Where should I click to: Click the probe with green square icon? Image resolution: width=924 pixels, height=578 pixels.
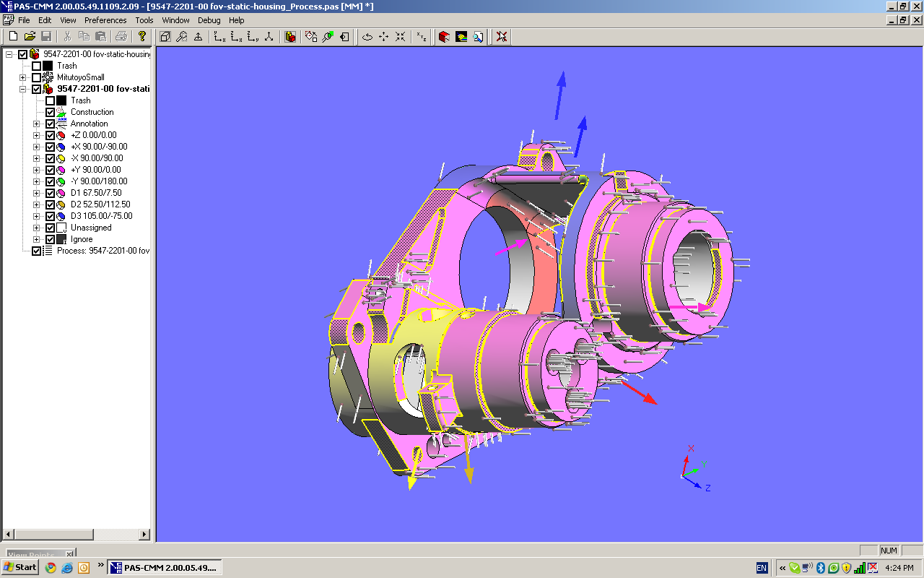click(x=328, y=37)
